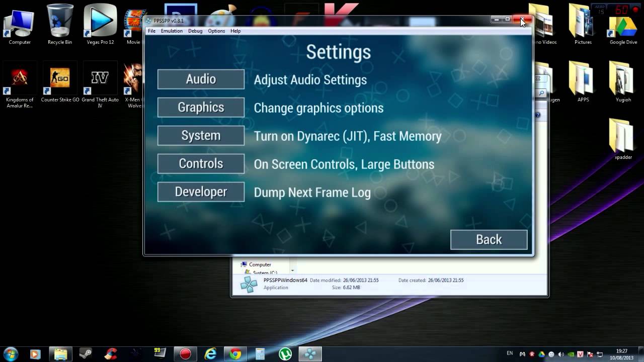Select the Computer desktop icon

coord(20,25)
